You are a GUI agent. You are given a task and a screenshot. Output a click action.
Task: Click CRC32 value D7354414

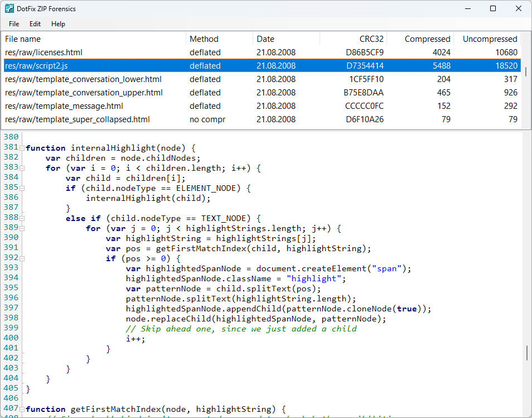(x=365, y=65)
